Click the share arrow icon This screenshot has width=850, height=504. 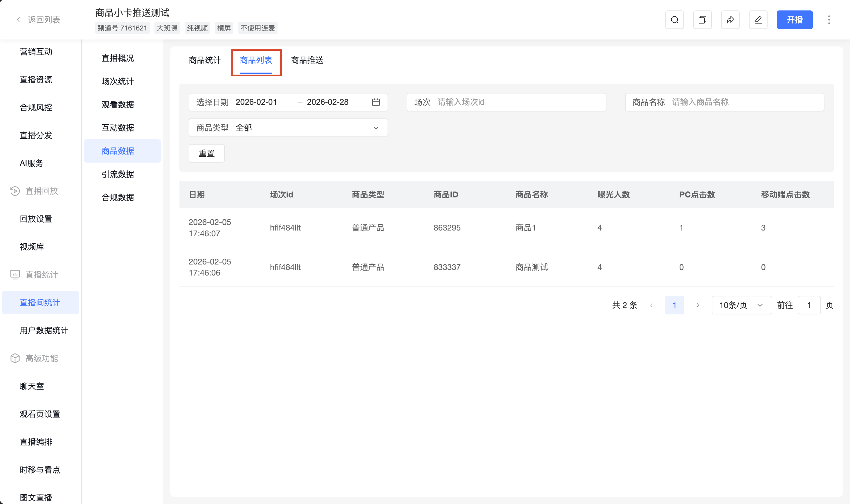pos(730,20)
